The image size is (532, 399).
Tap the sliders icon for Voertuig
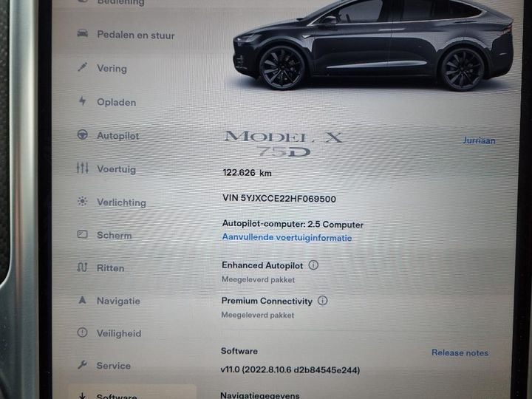83,168
